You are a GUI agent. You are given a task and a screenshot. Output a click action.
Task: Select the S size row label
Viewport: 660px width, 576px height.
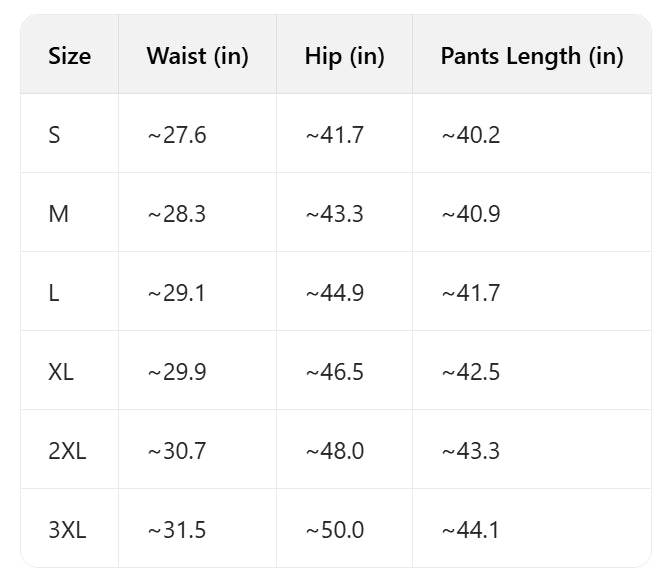(54, 135)
